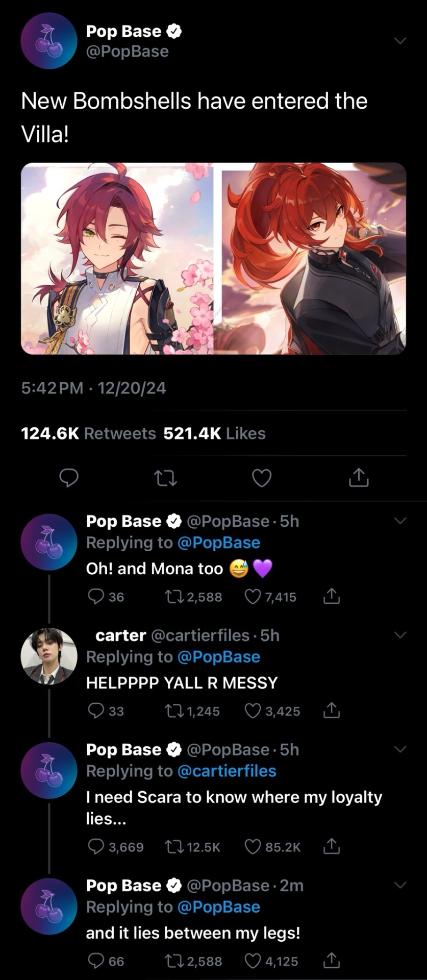Open chevron menu on last Pop Base reply
The height and width of the screenshot is (980, 427).
coord(400,886)
